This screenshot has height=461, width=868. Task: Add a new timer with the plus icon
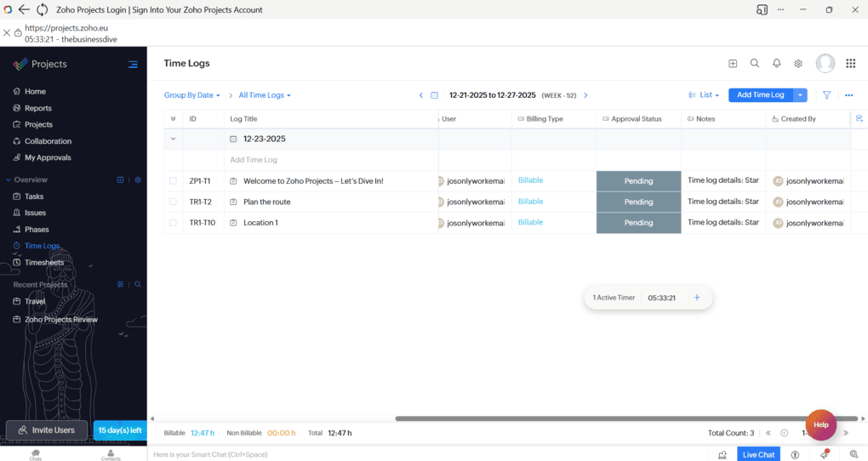coord(697,298)
